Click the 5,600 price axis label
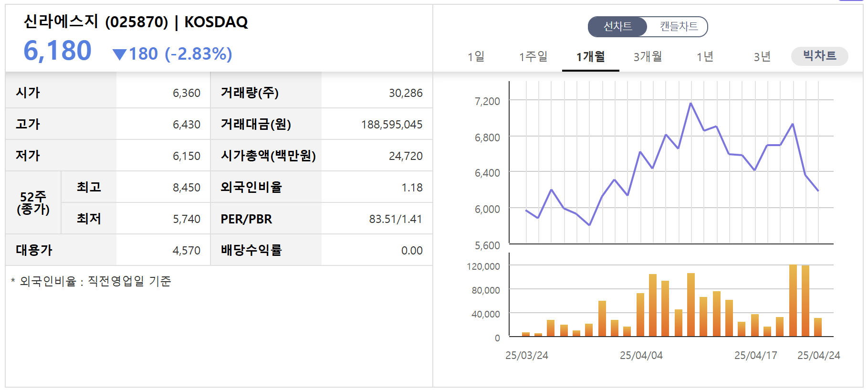 487,245
